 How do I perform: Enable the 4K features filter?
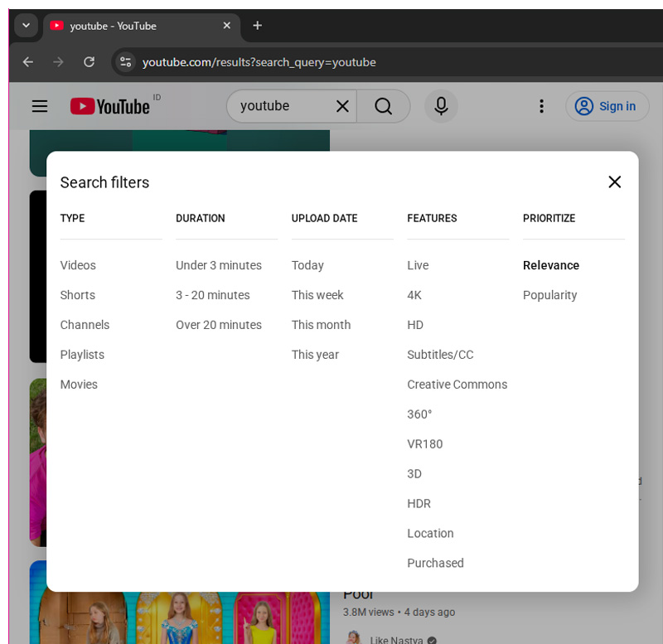(414, 295)
